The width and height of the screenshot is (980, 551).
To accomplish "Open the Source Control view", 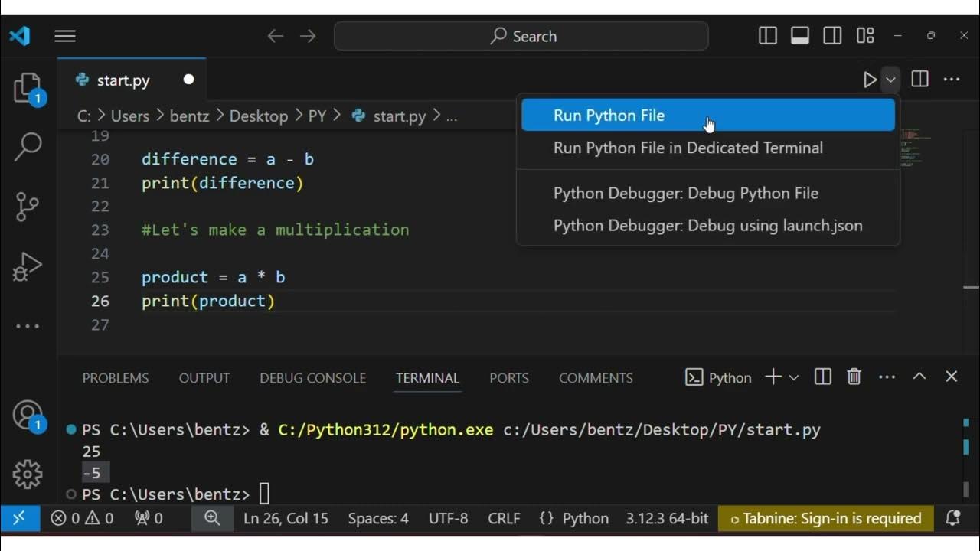I will [28, 207].
